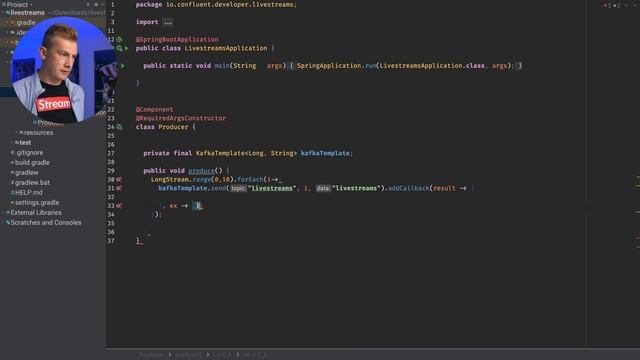Click the project panel hide icon

coord(103,4)
